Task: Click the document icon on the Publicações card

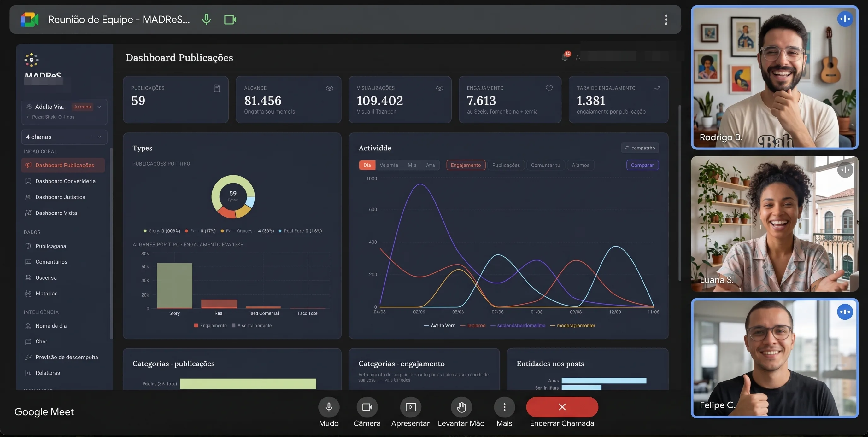Action: 217,88
